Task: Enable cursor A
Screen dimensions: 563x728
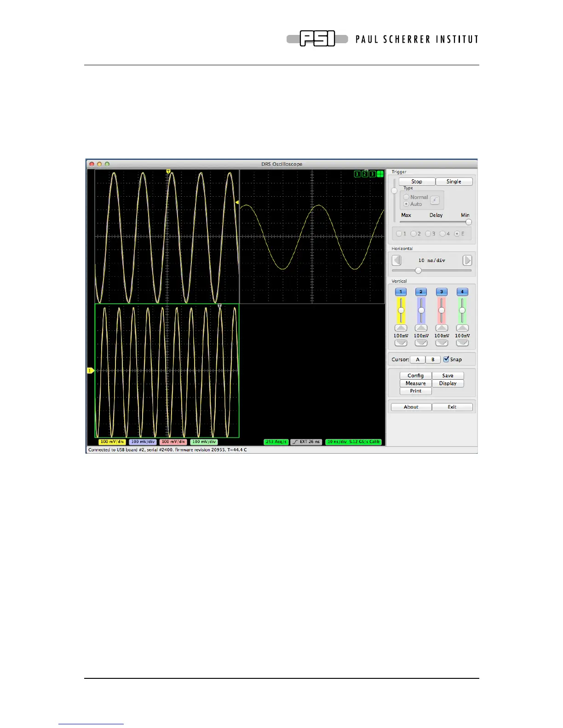Action: pos(418,360)
